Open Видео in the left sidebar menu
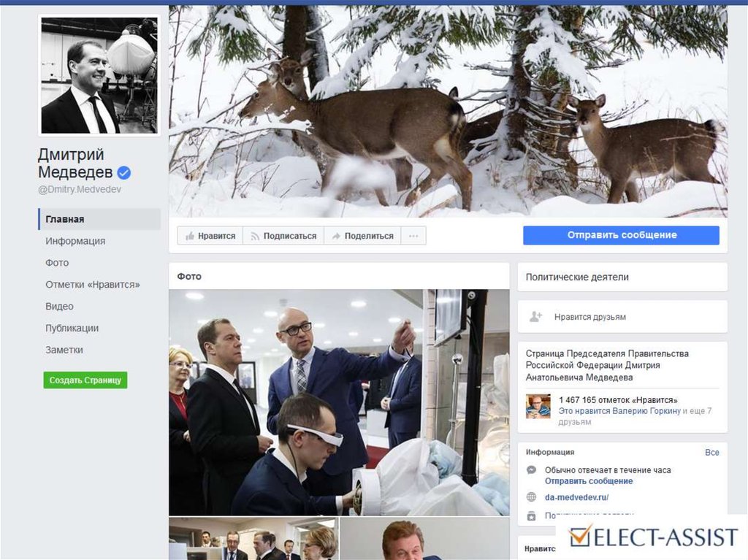 [x=59, y=307]
